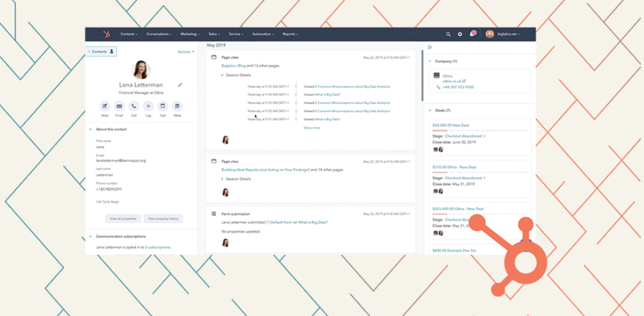Collapse the Communication subscriptions section
The image size is (644, 316).
click(x=90, y=236)
